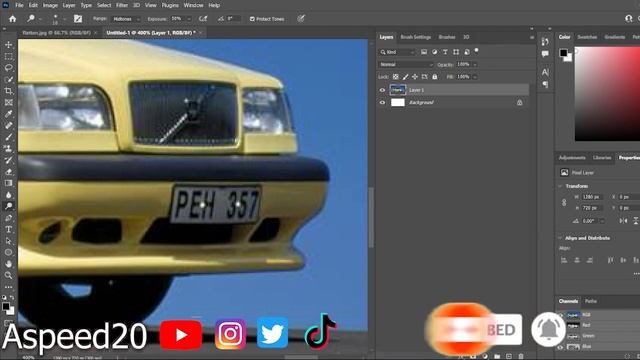The width and height of the screenshot is (640, 360).
Task: Switch to the Swatches tab
Action: pyautogui.click(x=587, y=37)
